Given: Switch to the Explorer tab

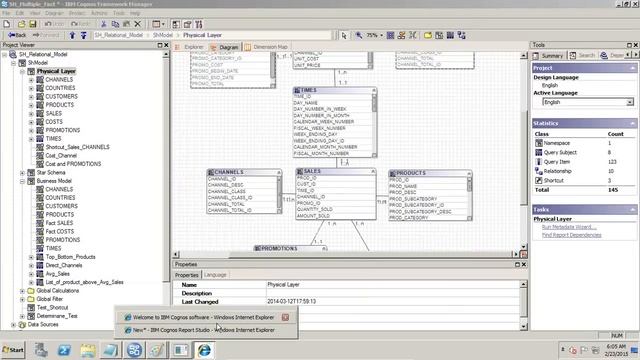Looking at the screenshot, I should pos(190,47).
